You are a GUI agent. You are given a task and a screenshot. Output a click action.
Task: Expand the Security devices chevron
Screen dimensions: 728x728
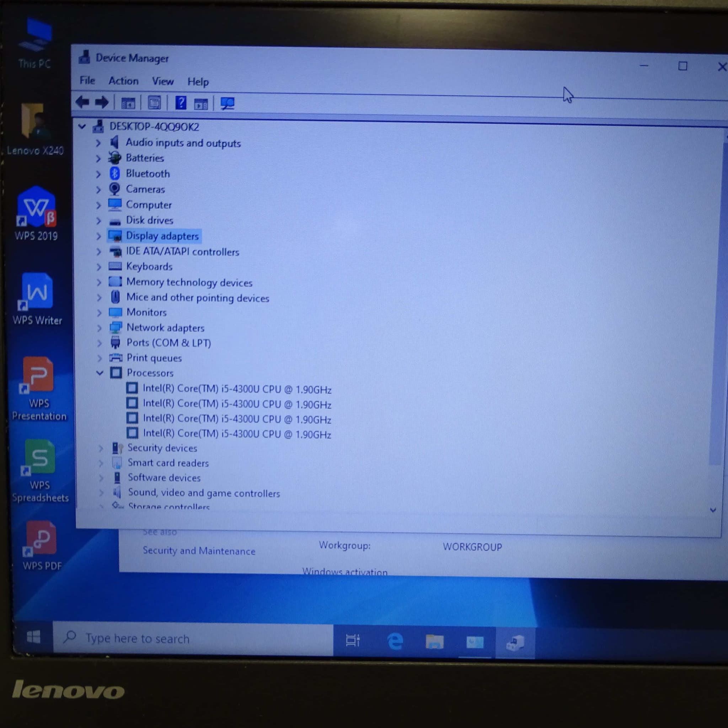click(x=101, y=448)
